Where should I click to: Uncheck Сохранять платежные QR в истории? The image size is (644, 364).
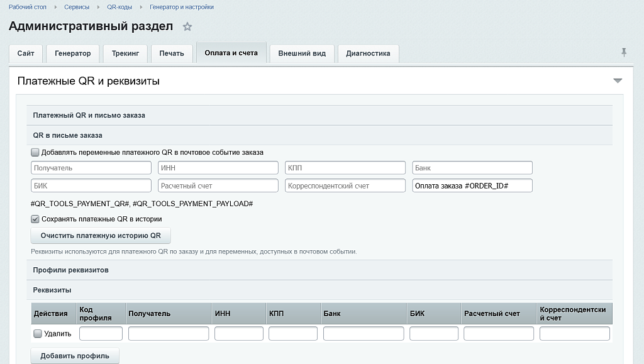coord(35,219)
